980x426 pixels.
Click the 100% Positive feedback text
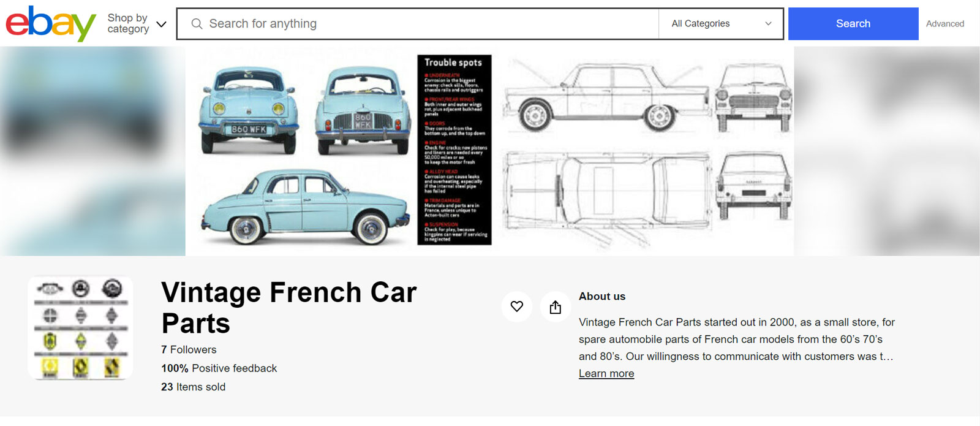pyautogui.click(x=219, y=368)
